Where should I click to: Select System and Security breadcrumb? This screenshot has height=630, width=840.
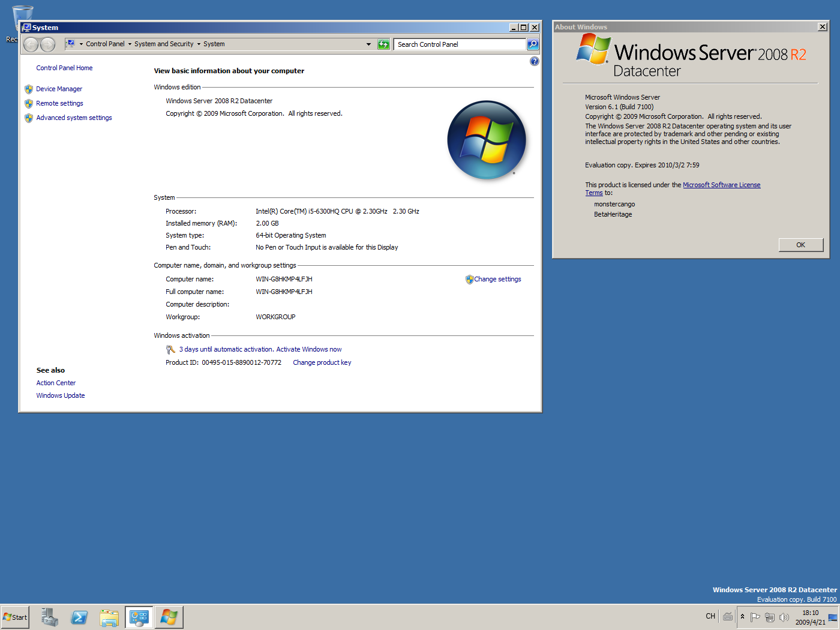(x=164, y=44)
